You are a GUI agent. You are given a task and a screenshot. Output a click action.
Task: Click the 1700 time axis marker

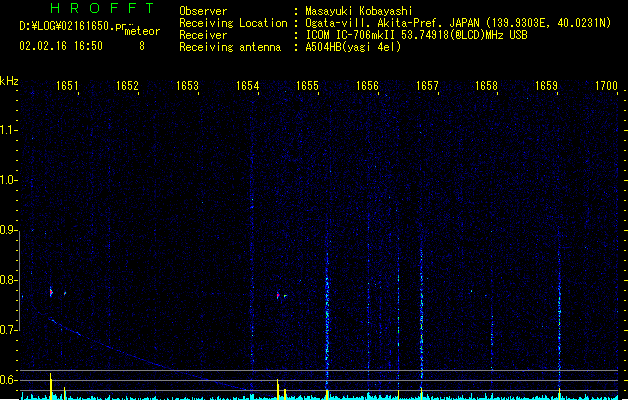[606, 86]
